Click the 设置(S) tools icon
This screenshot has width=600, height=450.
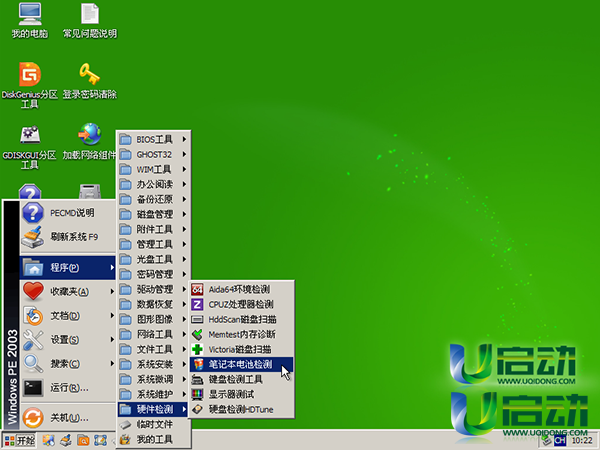(x=33, y=340)
